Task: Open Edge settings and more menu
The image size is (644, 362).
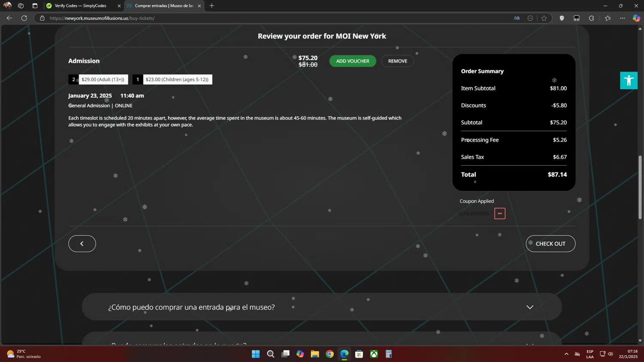Action: tap(623, 18)
